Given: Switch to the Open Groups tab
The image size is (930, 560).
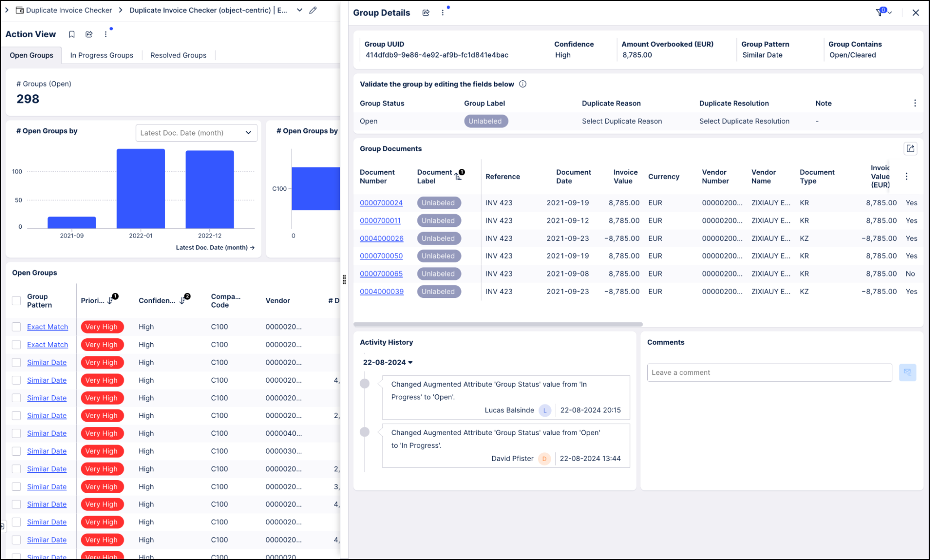Looking at the screenshot, I should [x=32, y=55].
